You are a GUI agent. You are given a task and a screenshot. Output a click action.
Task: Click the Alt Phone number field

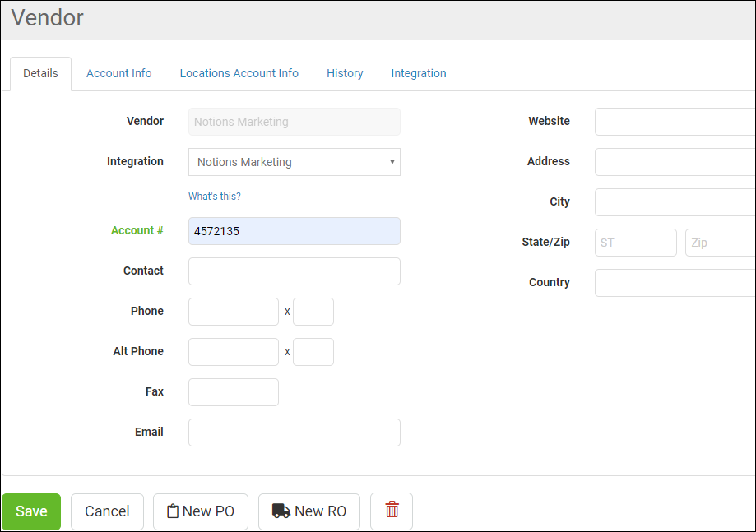(233, 352)
